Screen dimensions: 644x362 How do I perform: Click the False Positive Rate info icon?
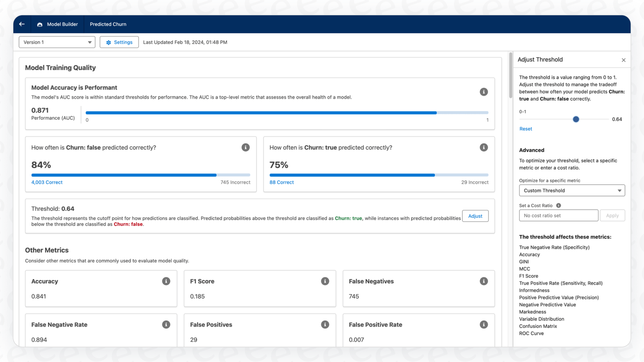[x=483, y=324]
